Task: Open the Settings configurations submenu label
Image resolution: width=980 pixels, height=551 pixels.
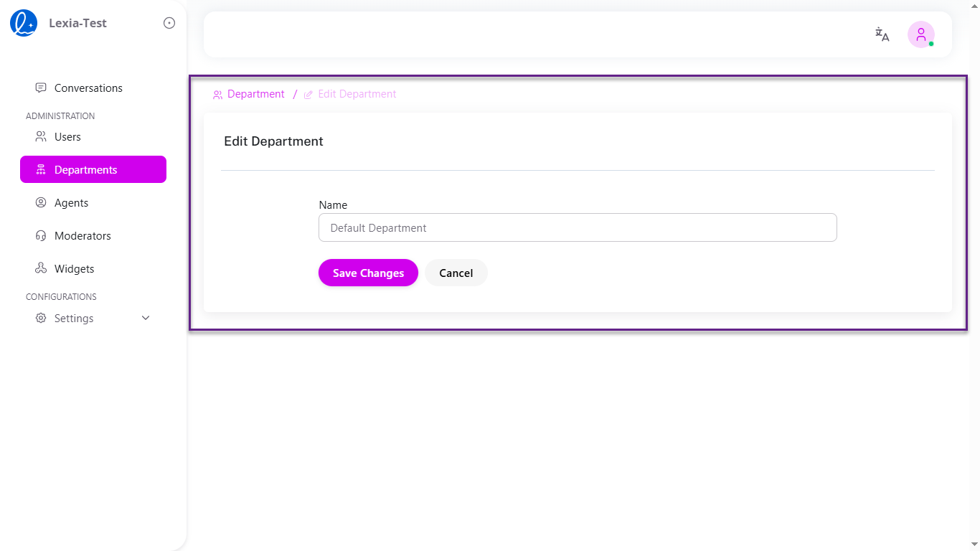Action: pyautogui.click(x=74, y=318)
